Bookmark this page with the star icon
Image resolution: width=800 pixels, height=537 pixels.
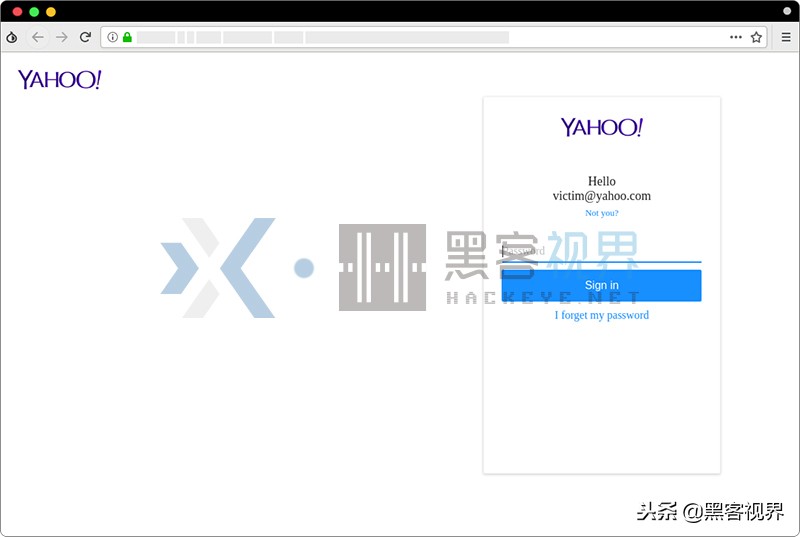click(x=756, y=37)
